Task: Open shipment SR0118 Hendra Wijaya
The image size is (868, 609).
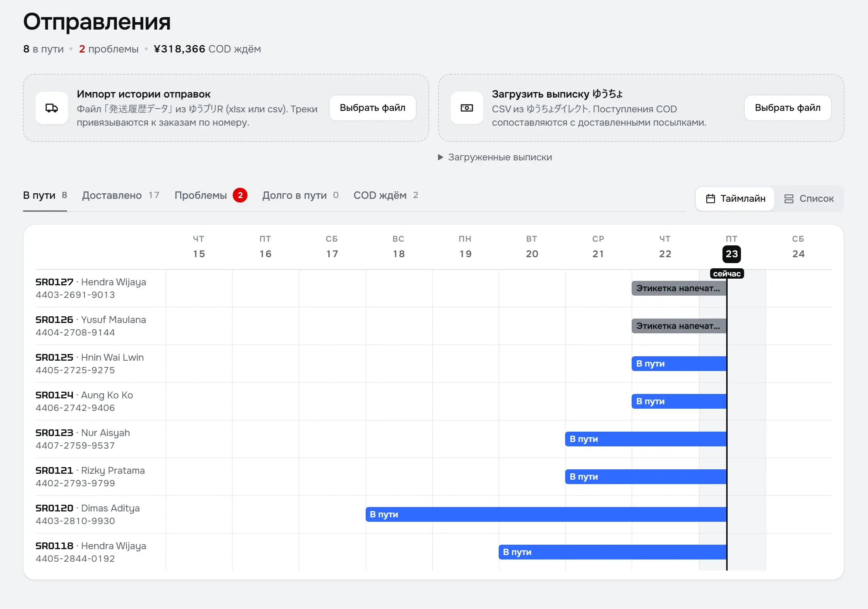Action: (x=91, y=546)
